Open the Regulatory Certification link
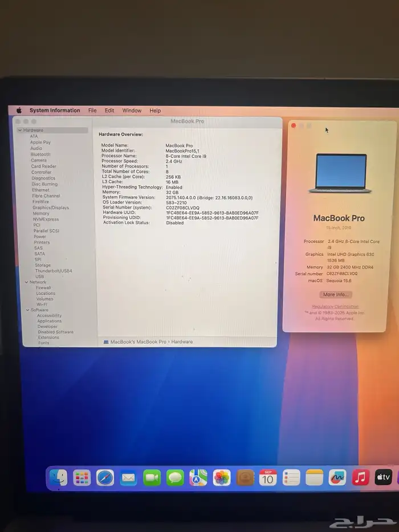399x532 pixels. pos(335,307)
